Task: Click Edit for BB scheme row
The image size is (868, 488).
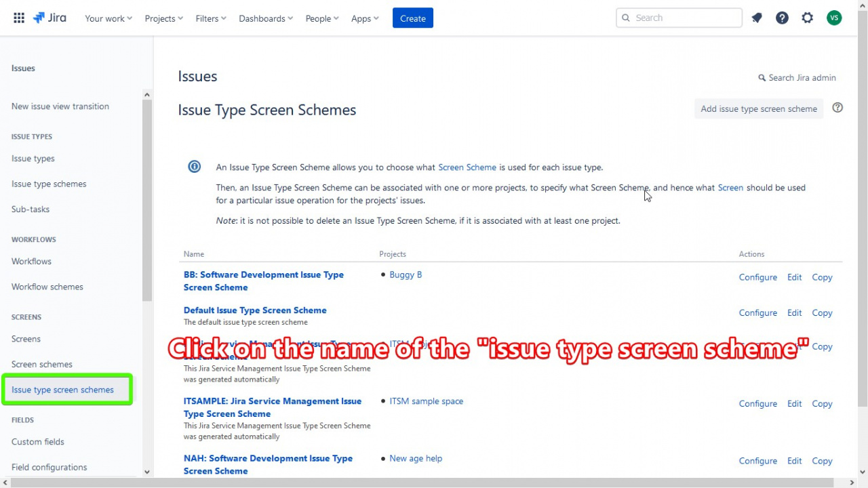Action: pos(795,277)
